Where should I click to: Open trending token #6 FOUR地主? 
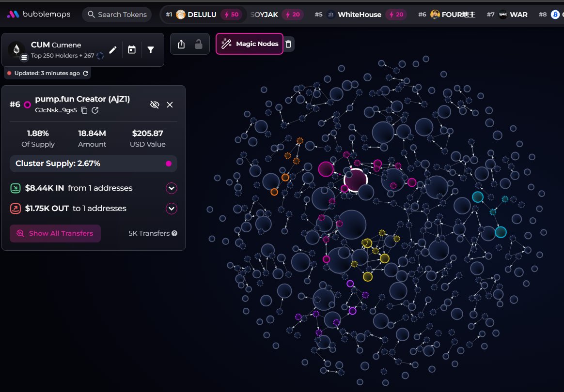[x=447, y=15]
